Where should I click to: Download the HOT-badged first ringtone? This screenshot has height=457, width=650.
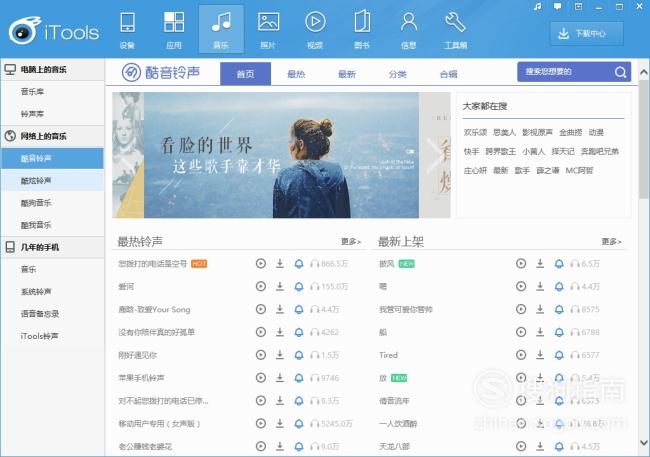[280, 264]
